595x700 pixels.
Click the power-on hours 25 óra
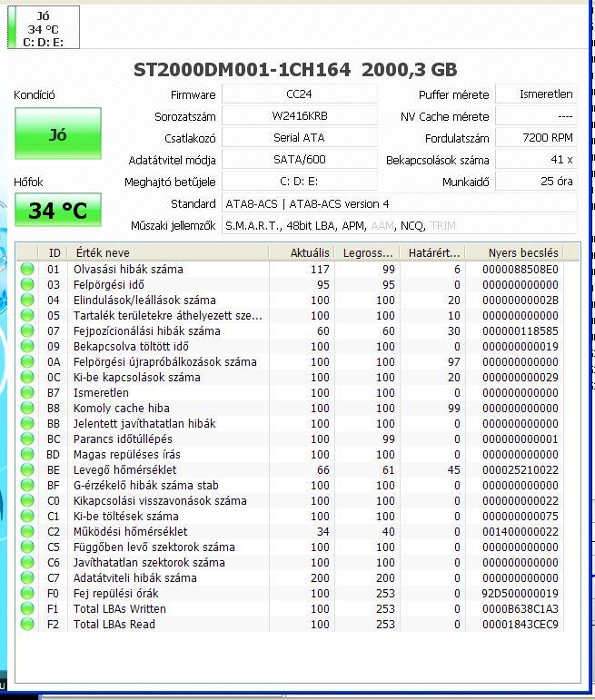(537, 182)
